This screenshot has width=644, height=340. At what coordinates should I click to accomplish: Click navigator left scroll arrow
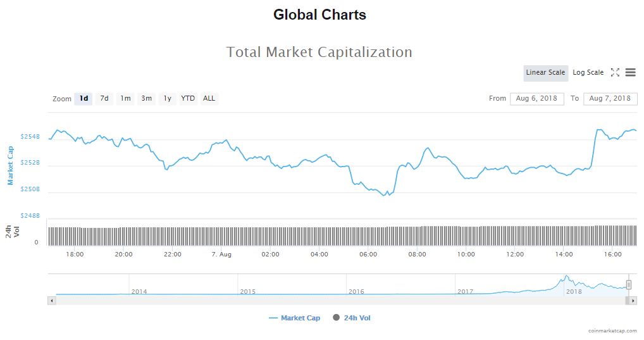point(52,301)
